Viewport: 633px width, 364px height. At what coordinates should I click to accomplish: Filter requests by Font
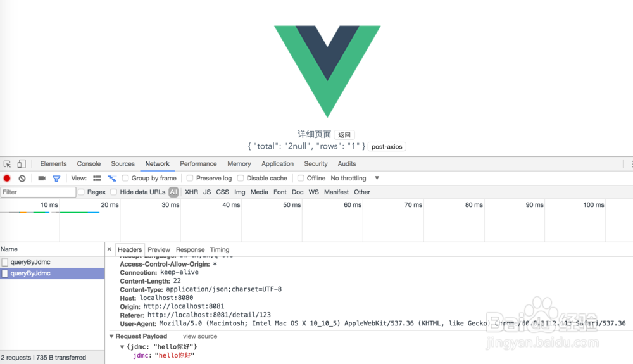pyautogui.click(x=280, y=192)
